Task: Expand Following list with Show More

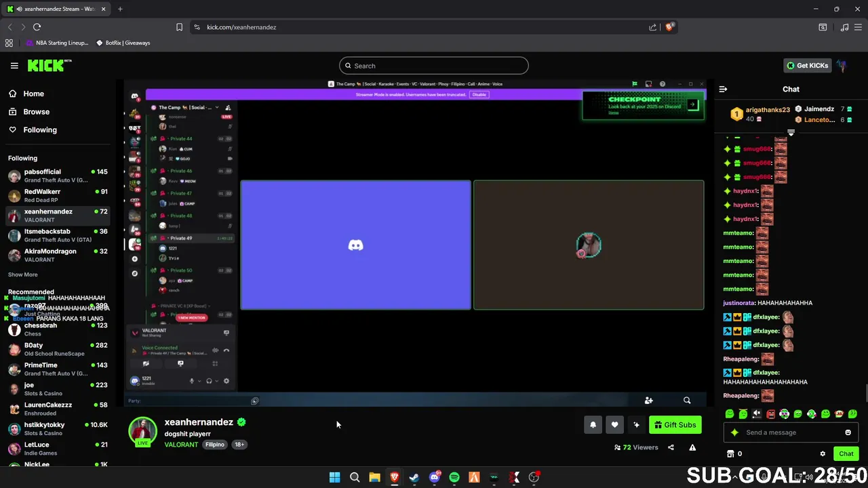Action: 23,274
